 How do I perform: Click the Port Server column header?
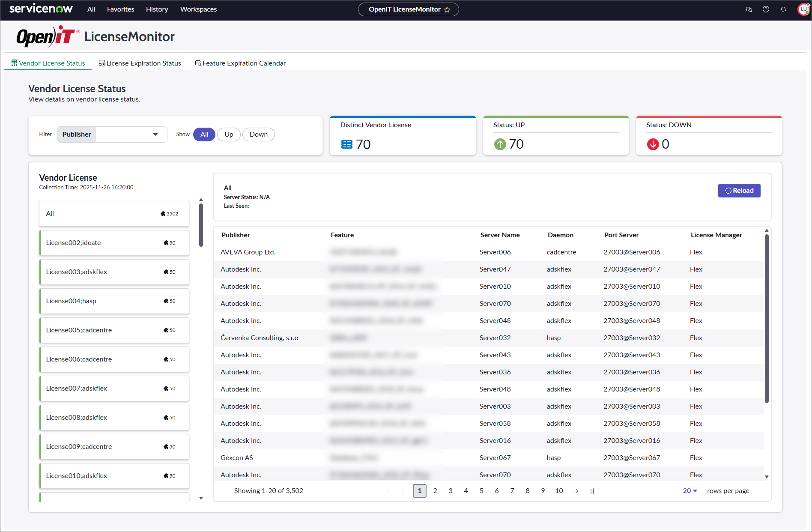click(x=621, y=235)
